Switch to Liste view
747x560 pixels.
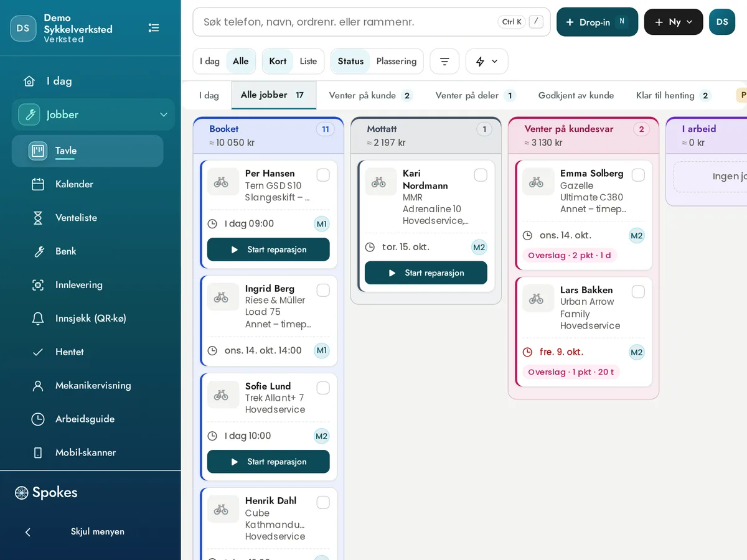pyautogui.click(x=308, y=62)
